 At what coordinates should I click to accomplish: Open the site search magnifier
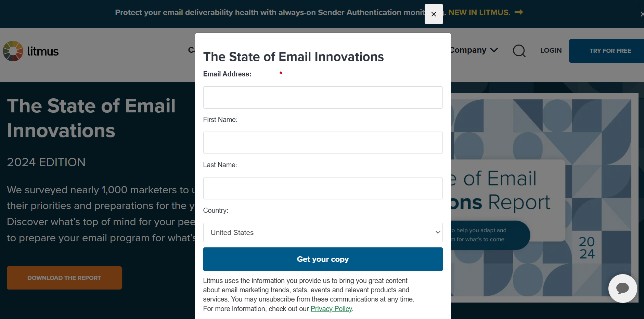tap(519, 51)
